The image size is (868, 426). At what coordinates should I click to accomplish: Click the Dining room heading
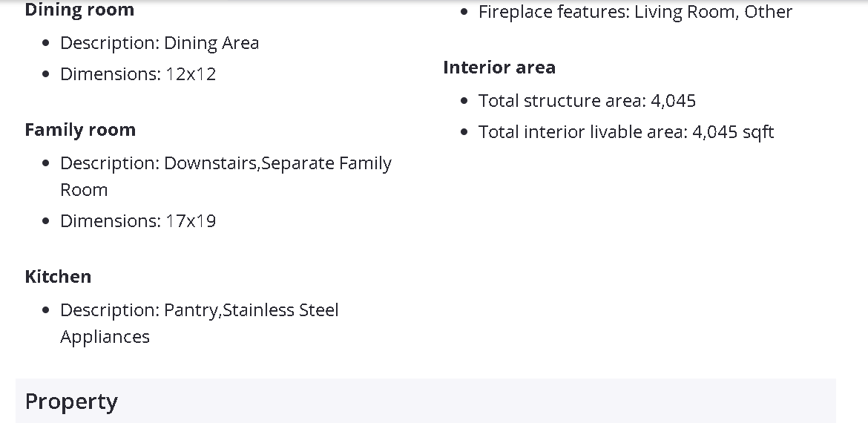coord(79,10)
